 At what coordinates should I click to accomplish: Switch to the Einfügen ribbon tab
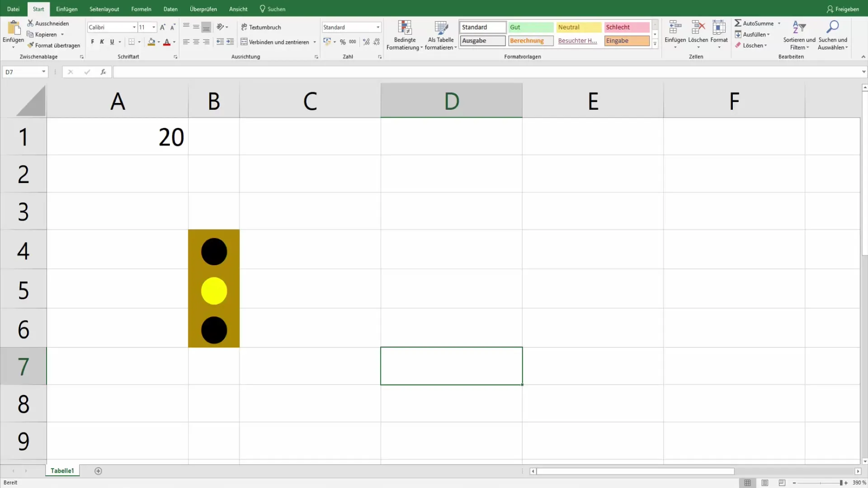[x=66, y=9]
